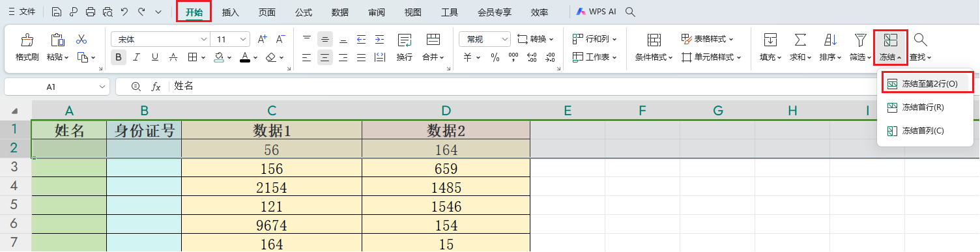Toggle top vertical alignment
980x252 pixels.
click(307, 39)
